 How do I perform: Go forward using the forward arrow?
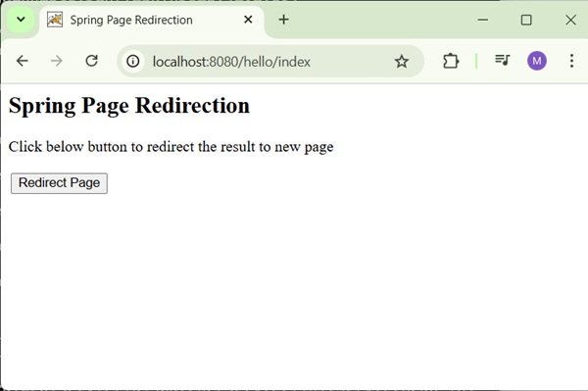point(57,61)
